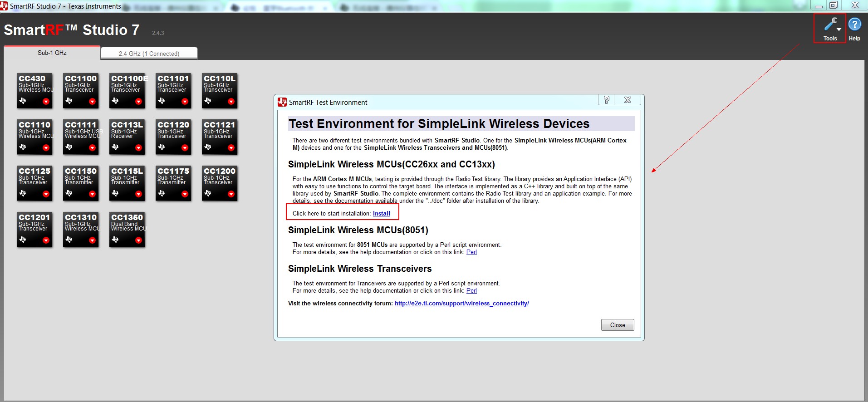
Task: Click the TI logo on the CC1201 tile
Action: (23, 240)
